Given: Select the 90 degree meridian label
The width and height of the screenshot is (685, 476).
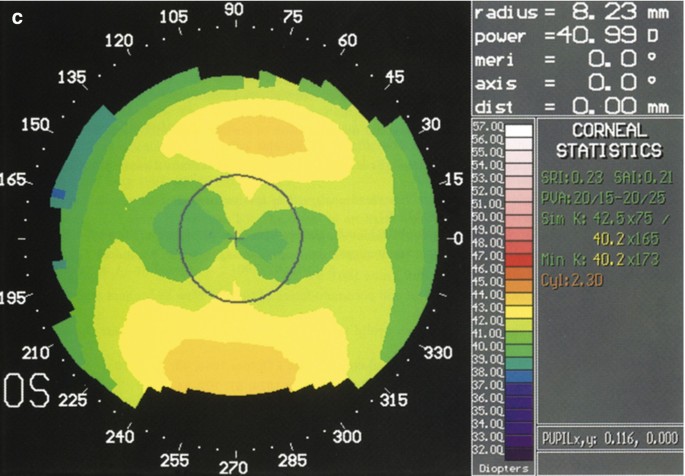Looking at the screenshot, I should point(235,9).
